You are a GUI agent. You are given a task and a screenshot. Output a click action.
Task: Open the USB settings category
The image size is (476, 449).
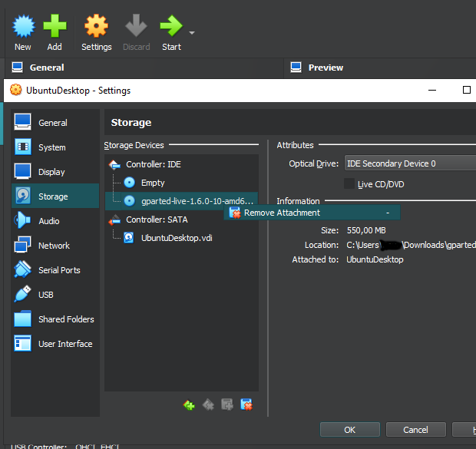tap(55, 295)
